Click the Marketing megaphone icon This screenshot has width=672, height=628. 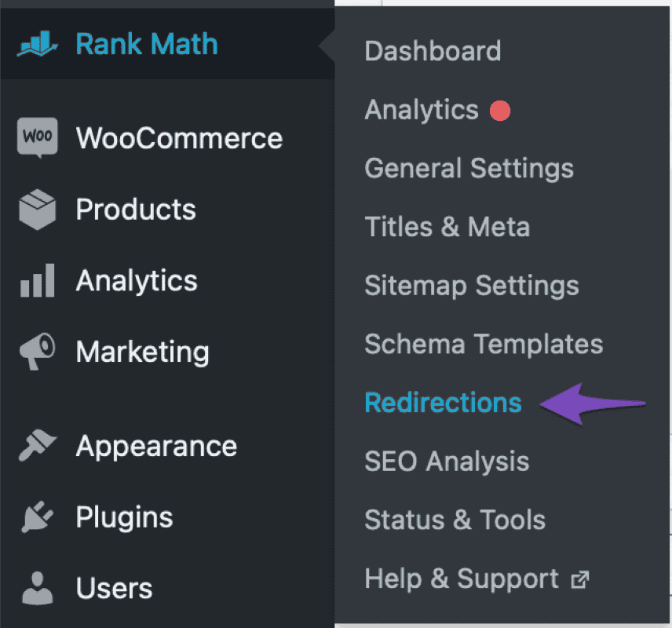[38, 352]
